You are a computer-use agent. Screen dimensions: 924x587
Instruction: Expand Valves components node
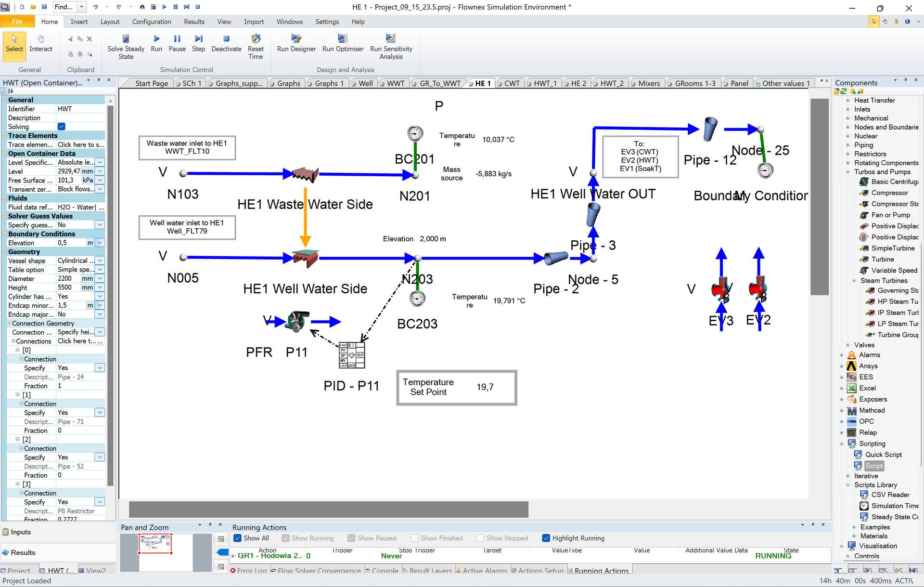847,345
